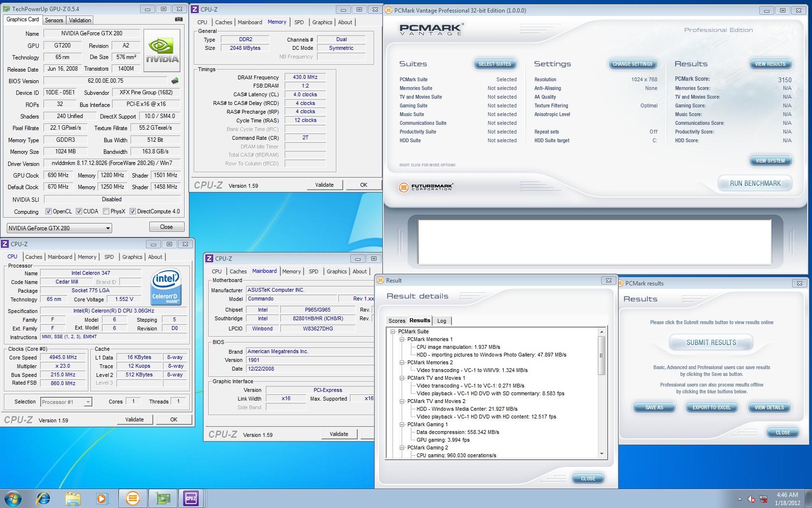Click EXPORT TO EXCEL button
Viewport: 812px width, 508px height.
711,407
